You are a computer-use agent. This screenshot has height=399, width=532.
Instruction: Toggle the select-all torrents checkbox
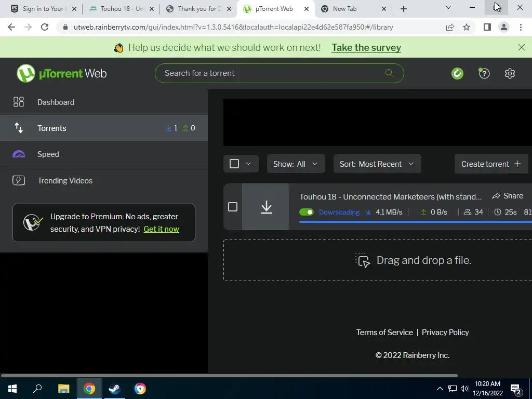[234, 164]
